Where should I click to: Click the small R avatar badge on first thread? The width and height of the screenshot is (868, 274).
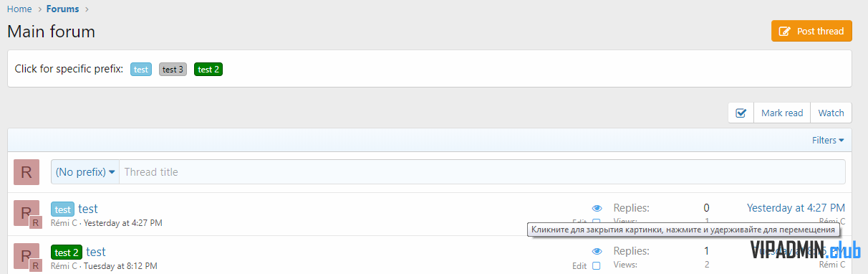pyautogui.click(x=37, y=223)
